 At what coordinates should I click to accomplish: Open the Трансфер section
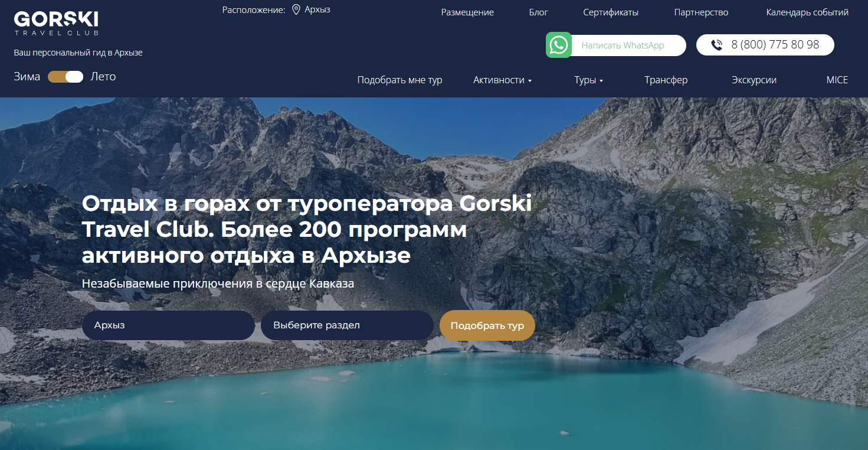(666, 80)
